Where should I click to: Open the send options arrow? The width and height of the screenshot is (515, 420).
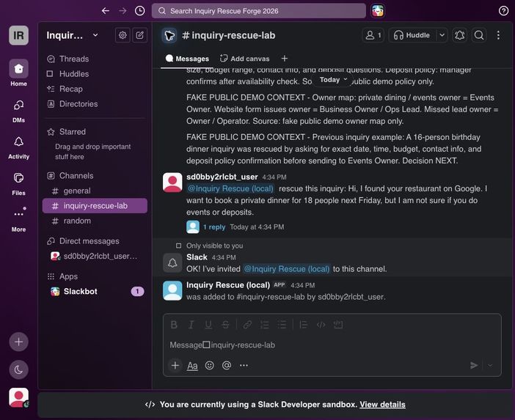coord(490,365)
